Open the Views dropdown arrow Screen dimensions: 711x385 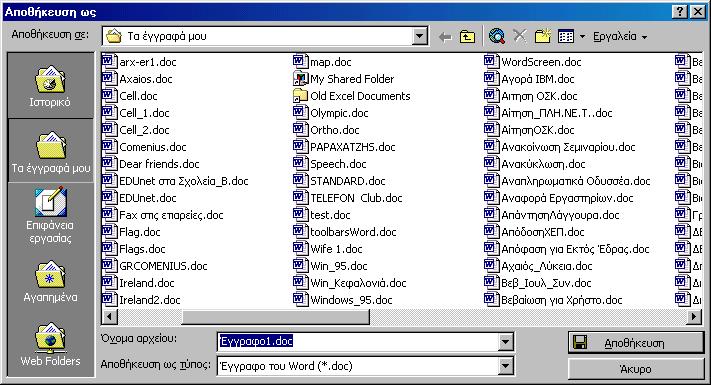tap(582, 36)
